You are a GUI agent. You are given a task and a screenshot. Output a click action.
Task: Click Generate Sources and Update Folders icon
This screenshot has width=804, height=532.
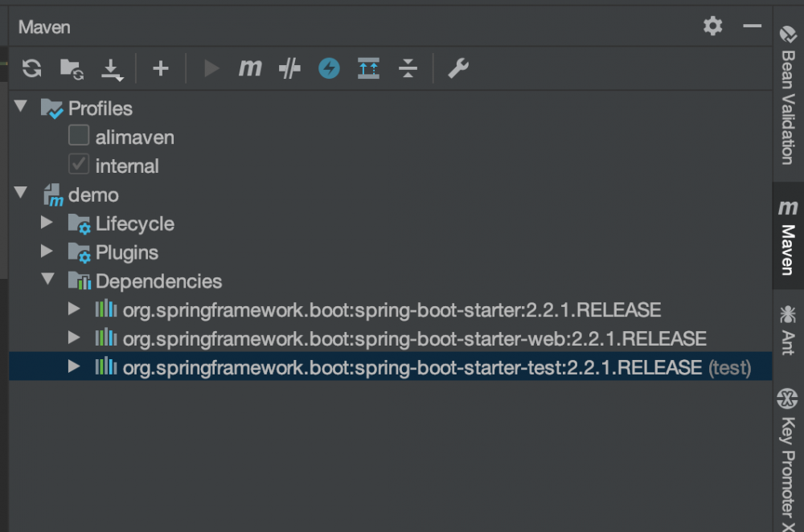72,69
